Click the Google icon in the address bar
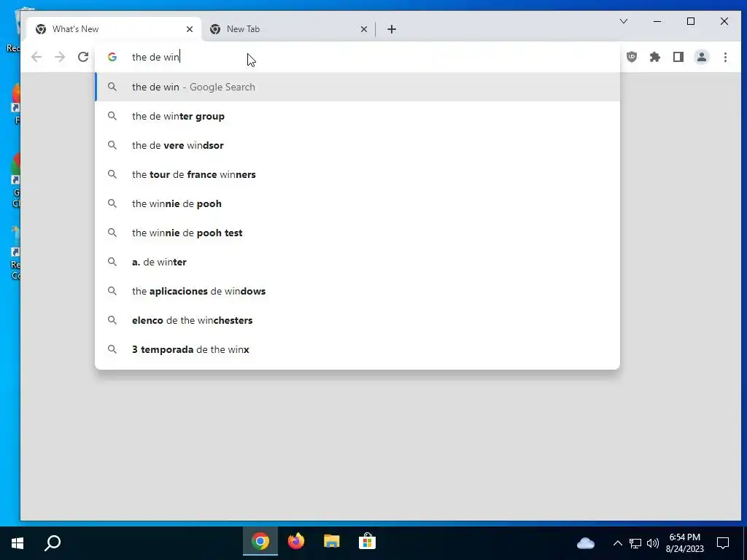This screenshot has height=560, width=747. click(112, 57)
